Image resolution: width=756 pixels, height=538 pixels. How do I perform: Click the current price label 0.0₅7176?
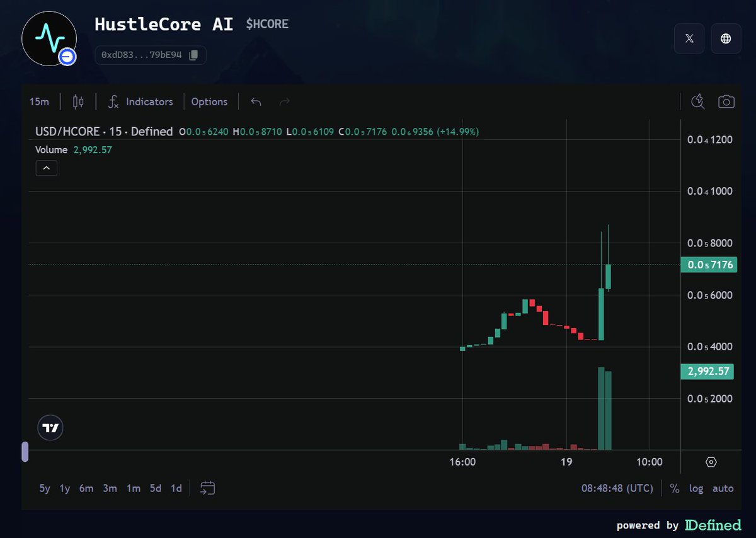709,265
